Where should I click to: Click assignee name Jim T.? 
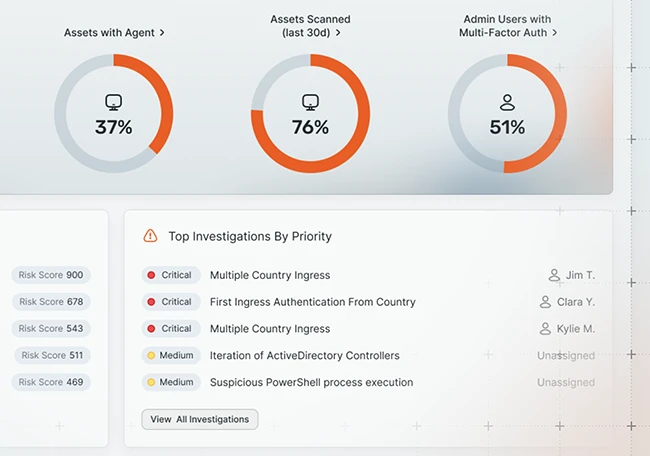[x=580, y=275]
